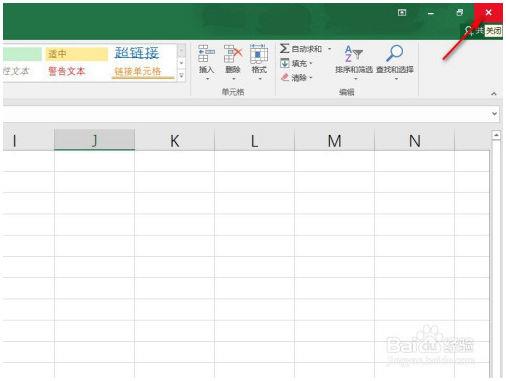Click the vertical scrollbar up arrow
The image size is (506, 381).
496,135
